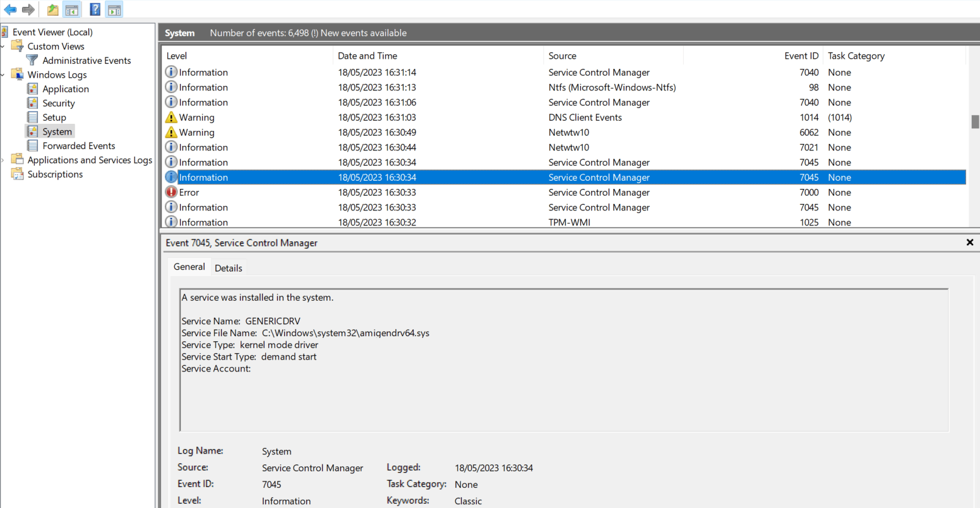Switch to the Details tab

pos(228,267)
